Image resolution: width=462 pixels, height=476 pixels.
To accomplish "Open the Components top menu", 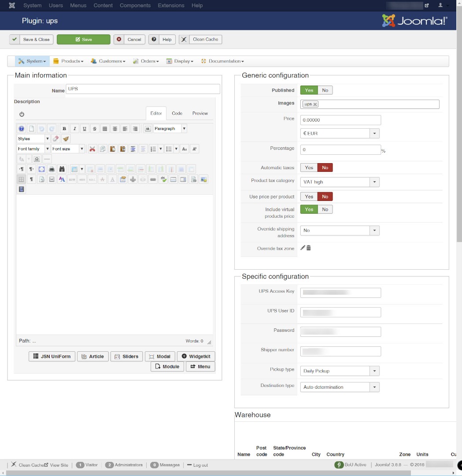I will click(x=135, y=5).
